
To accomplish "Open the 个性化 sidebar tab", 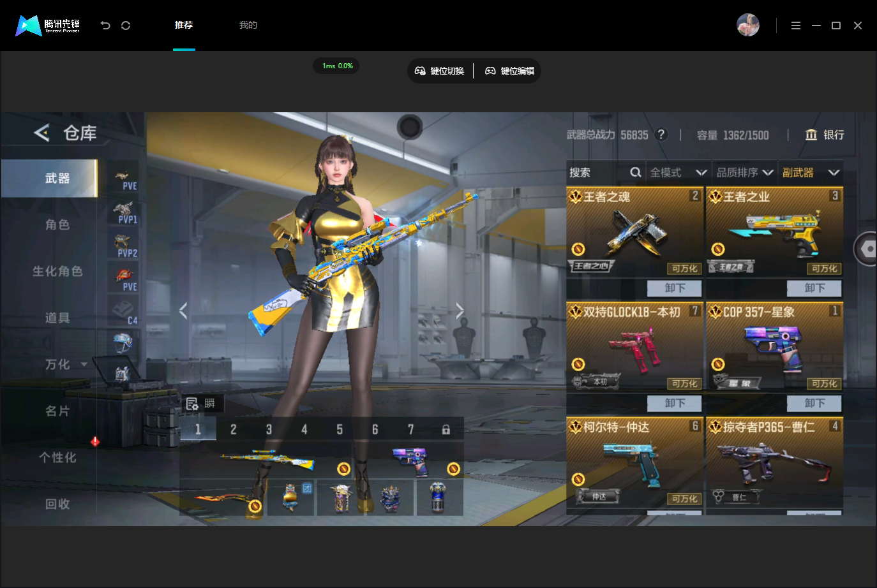I will (57, 457).
